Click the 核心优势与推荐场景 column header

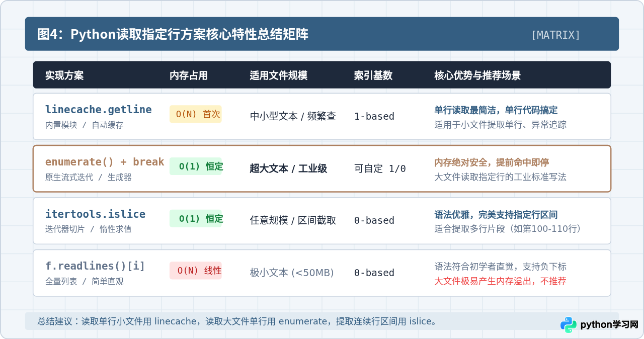477,75
